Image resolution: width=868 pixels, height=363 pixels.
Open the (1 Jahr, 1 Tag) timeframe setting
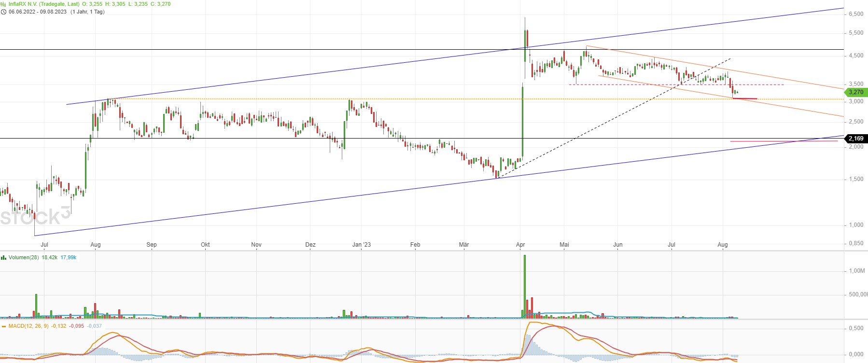[87, 12]
